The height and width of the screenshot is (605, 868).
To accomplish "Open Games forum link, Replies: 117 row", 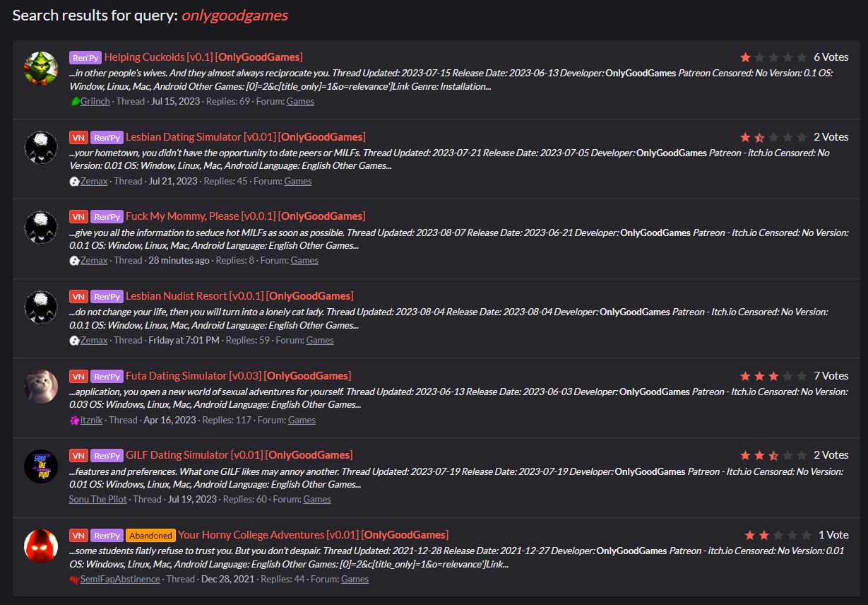I will [x=302, y=420].
